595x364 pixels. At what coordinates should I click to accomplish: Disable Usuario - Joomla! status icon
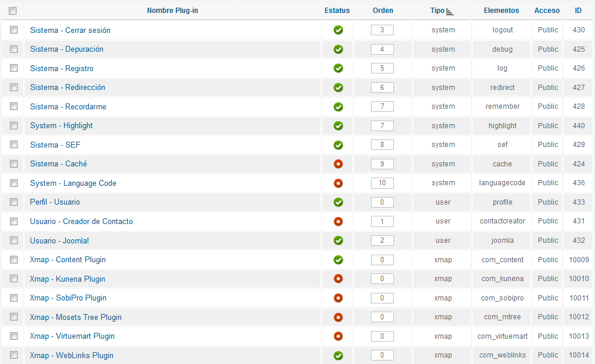tap(338, 241)
